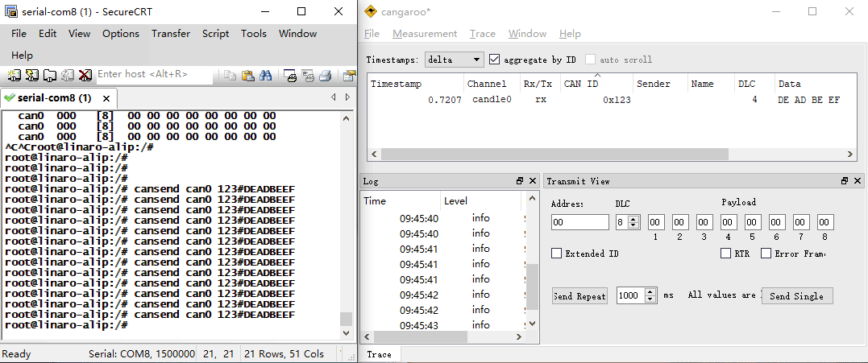Click Paste clipboard icon in SecureCRT toolbar

pyautogui.click(x=247, y=75)
